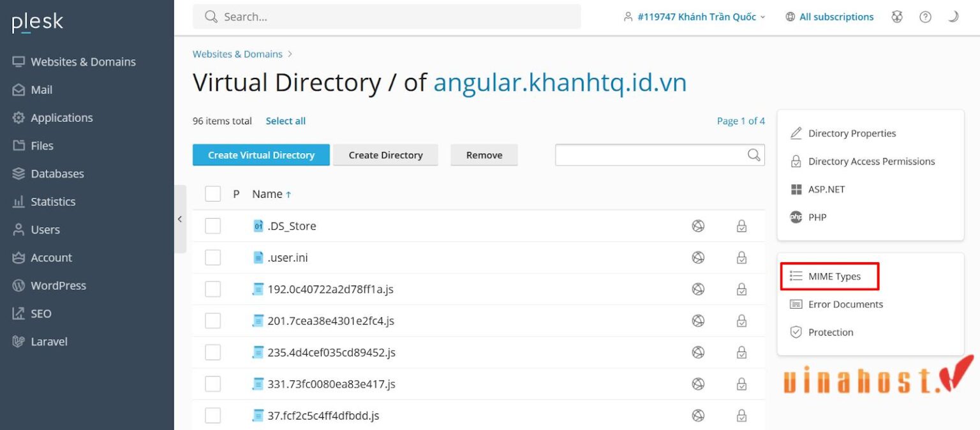This screenshot has height=430, width=980.
Task: Open the help question mark icon
Action: (x=925, y=17)
